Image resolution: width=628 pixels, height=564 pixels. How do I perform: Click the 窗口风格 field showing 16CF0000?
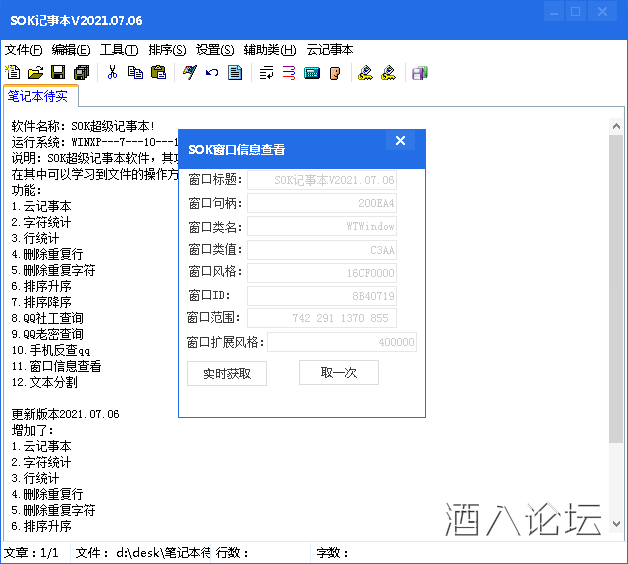[x=322, y=273]
